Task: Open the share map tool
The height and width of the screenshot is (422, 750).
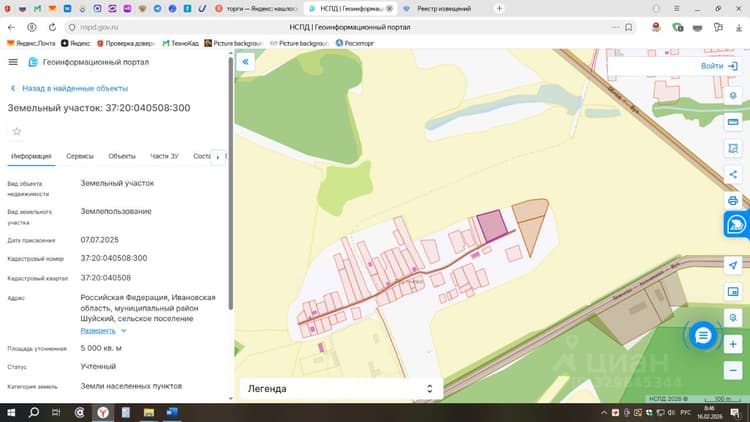Action: click(x=733, y=175)
